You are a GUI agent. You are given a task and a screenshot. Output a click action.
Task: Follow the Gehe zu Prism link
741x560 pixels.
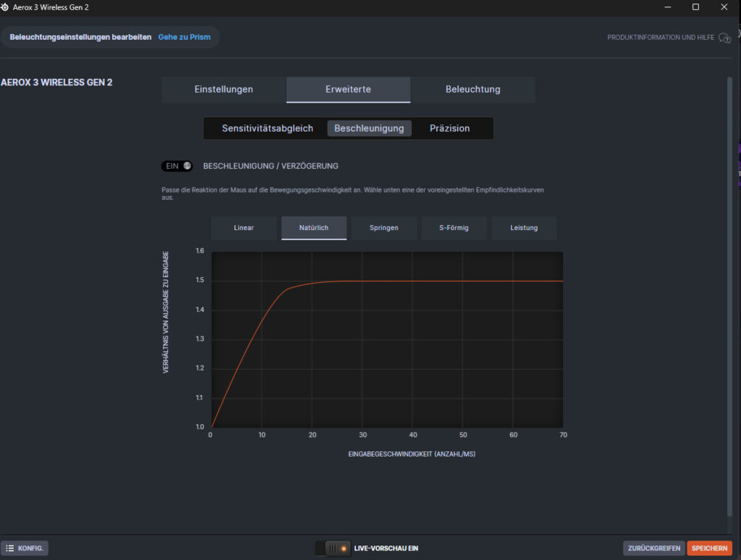(185, 37)
